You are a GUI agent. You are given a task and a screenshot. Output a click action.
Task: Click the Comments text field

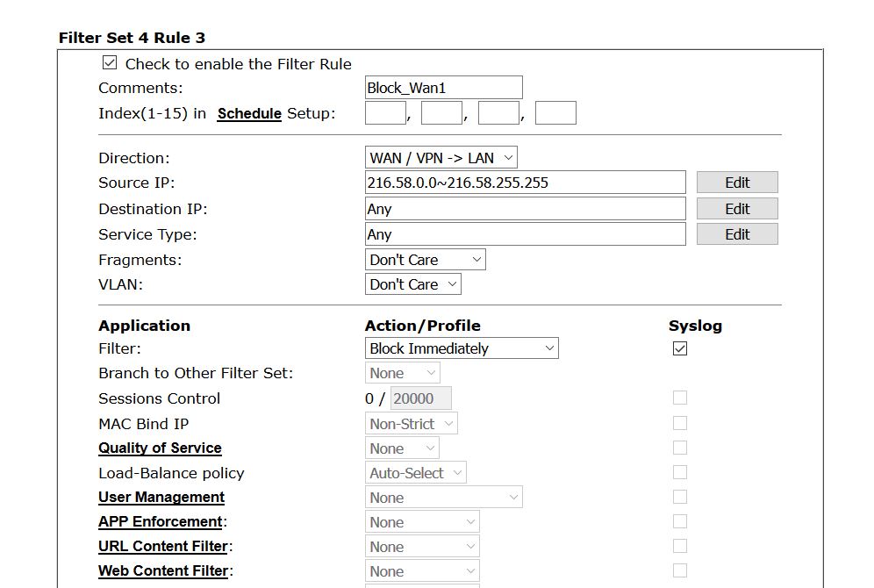[x=443, y=88]
